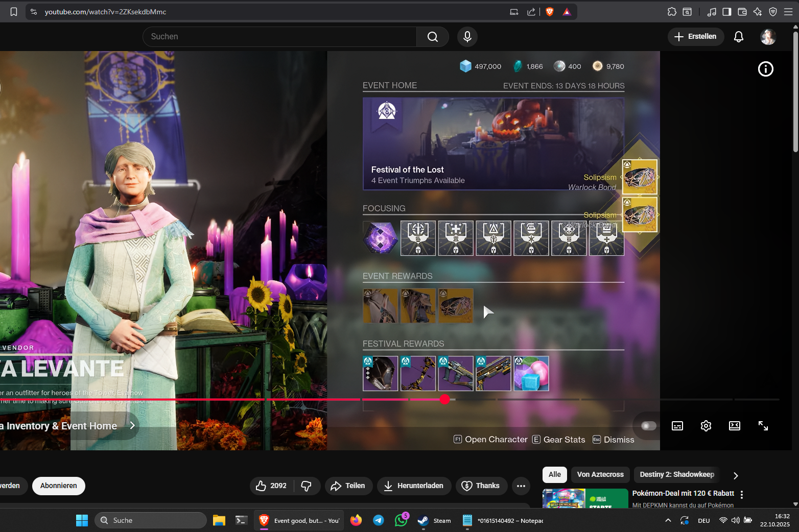Switch to miniplayer mode
799x532 pixels.
pyautogui.click(x=734, y=425)
